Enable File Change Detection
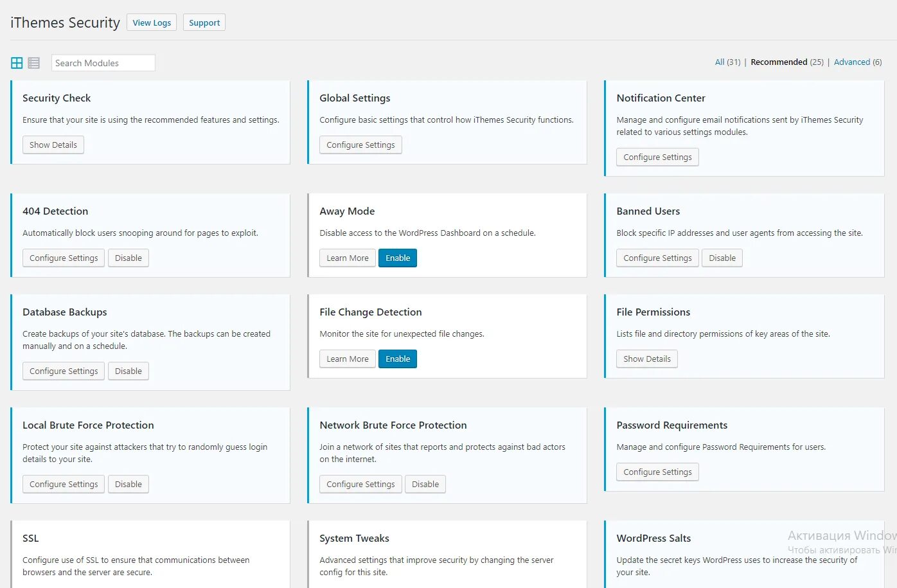897x588 pixels. (x=398, y=359)
